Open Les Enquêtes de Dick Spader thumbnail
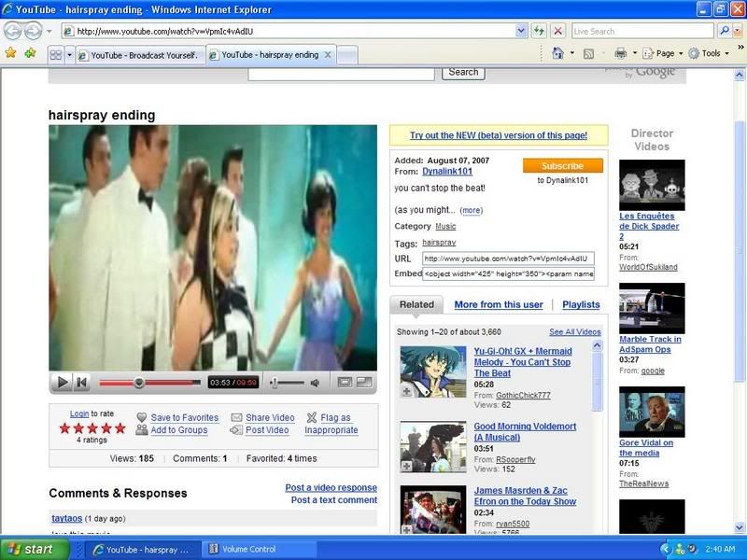The width and height of the screenshot is (747, 560). (652, 185)
